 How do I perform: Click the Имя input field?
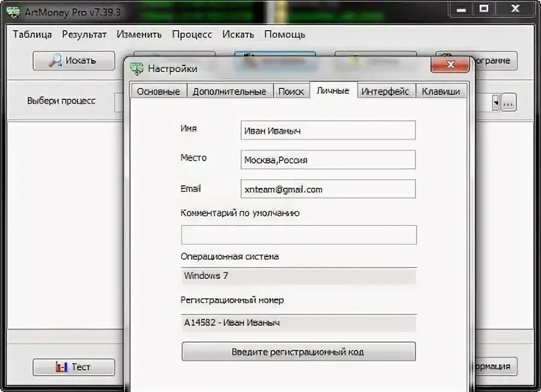tap(328, 130)
